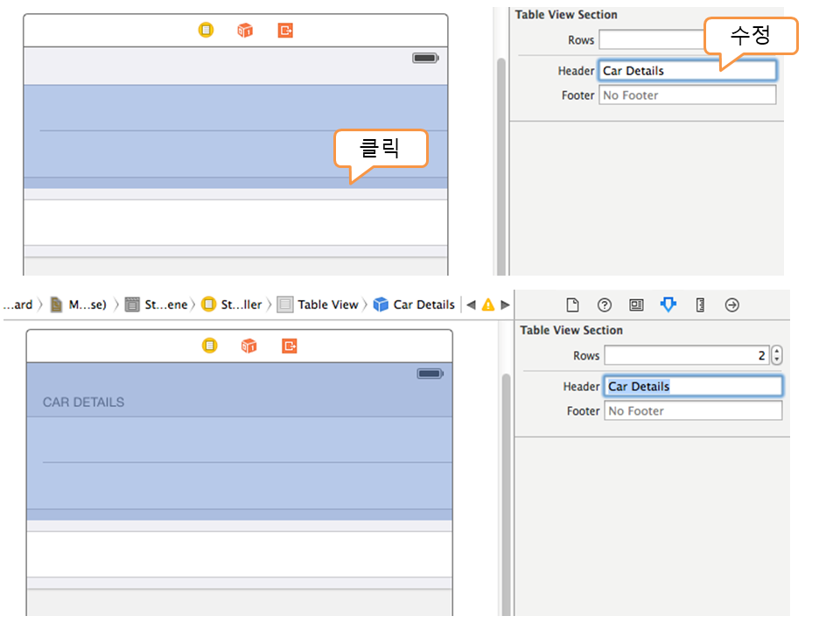This screenshot has width=840, height=630.
Task: Go forward using jump bar right arrow
Action: click(505, 304)
